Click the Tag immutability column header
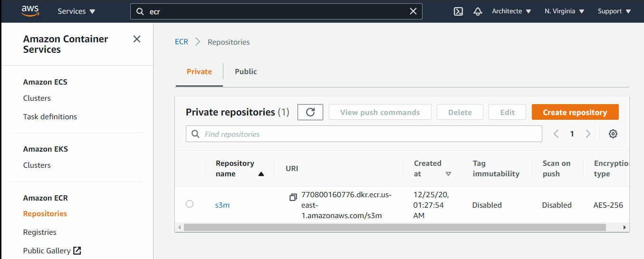 (x=496, y=169)
